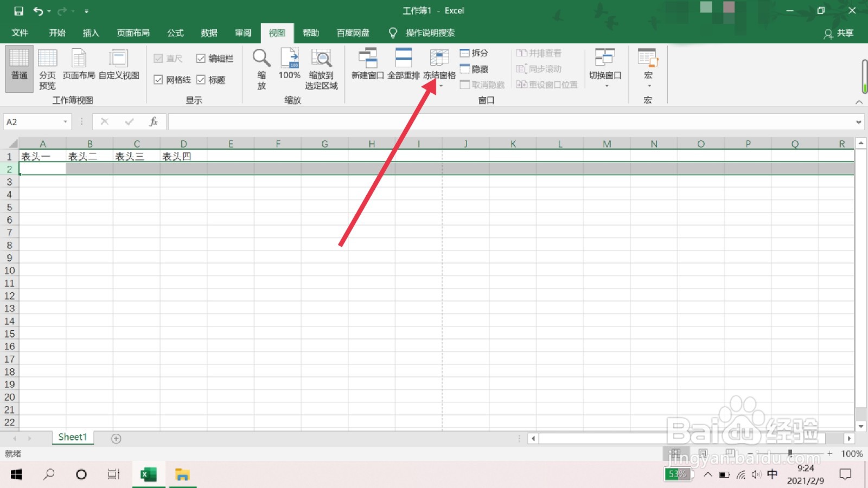Switch to the Formulas (公式) tab
This screenshot has height=488, width=868.
175,33
